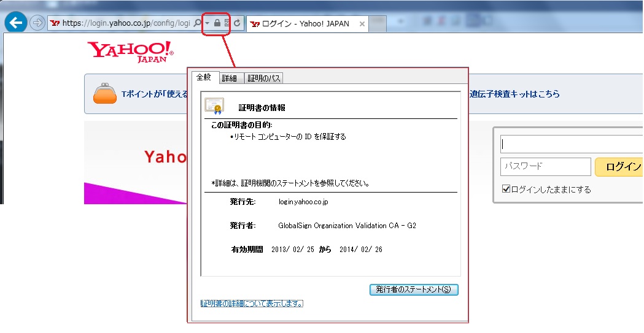Click the address bar URL text

pos(126,23)
